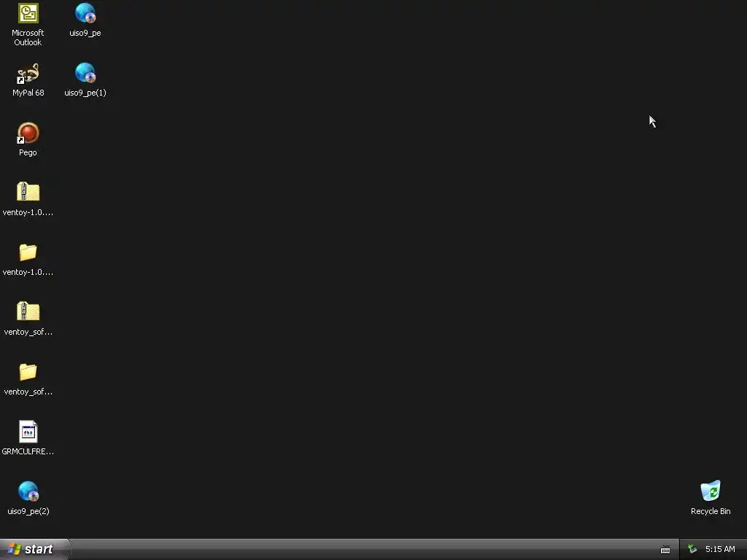
Task: Click the keyboard language bar icon
Action: pyautogui.click(x=665, y=550)
